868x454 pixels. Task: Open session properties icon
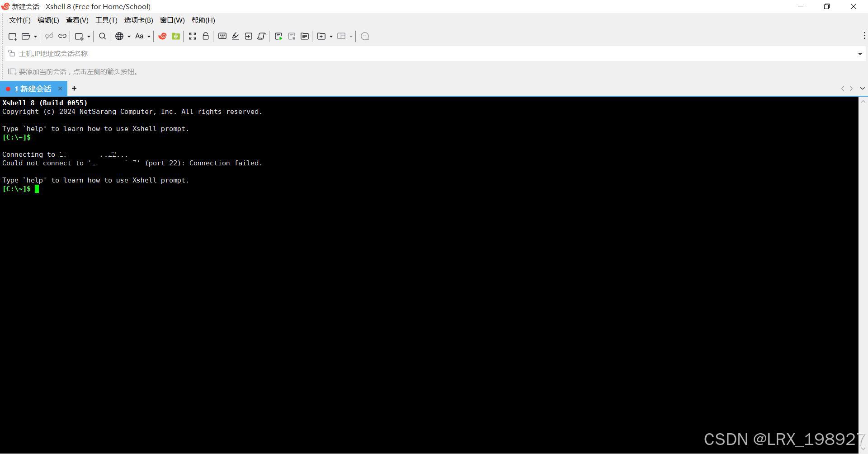[x=79, y=37]
